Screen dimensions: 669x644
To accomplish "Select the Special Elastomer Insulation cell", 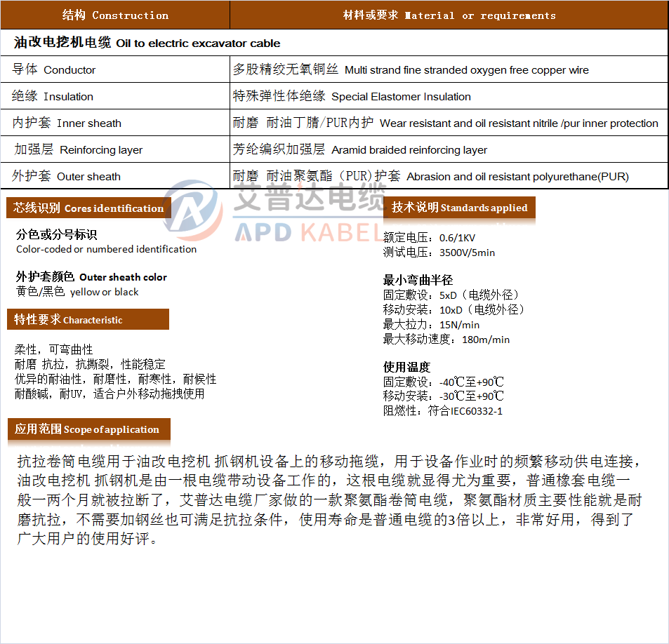I will pos(352,96).
